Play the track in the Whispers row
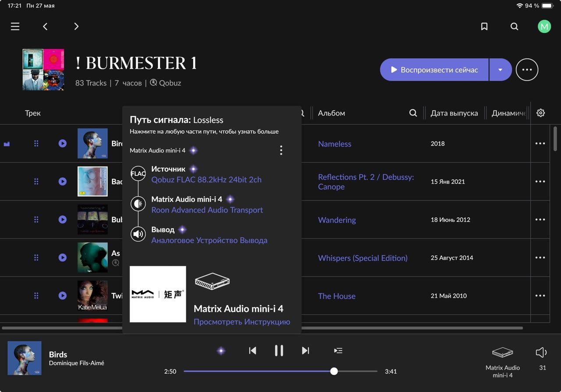561x392 pixels. 63,258
